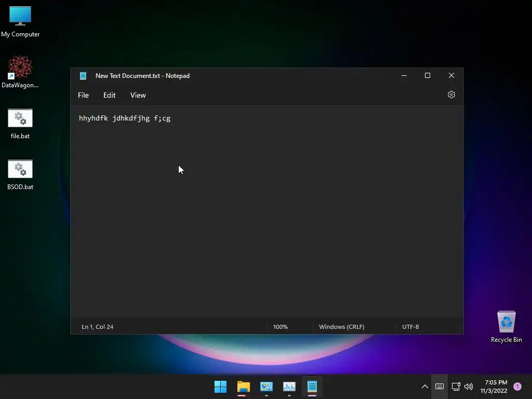Click 'New Text Document.txt - Notepad' title
This screenshot has width=532, height=399.
pyautogui.click(x=142, y=76)
